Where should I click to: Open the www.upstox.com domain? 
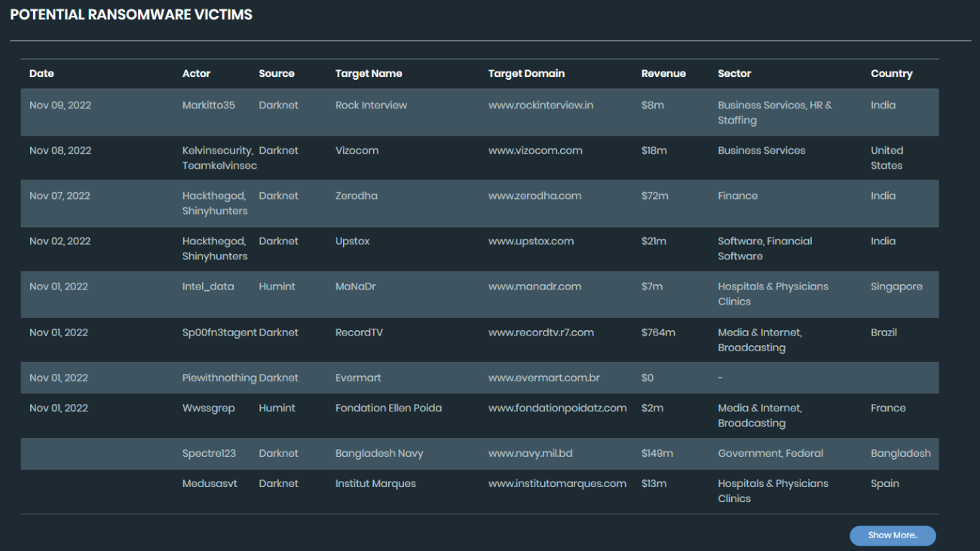[x=531, y=241]
